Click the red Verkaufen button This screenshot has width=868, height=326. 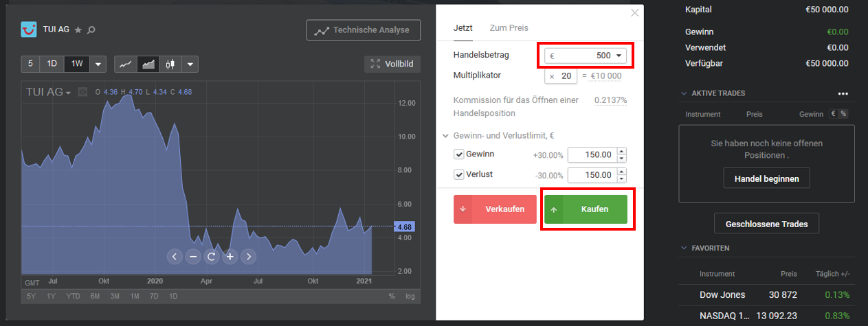pyautogui.click(x=495, y=209)
